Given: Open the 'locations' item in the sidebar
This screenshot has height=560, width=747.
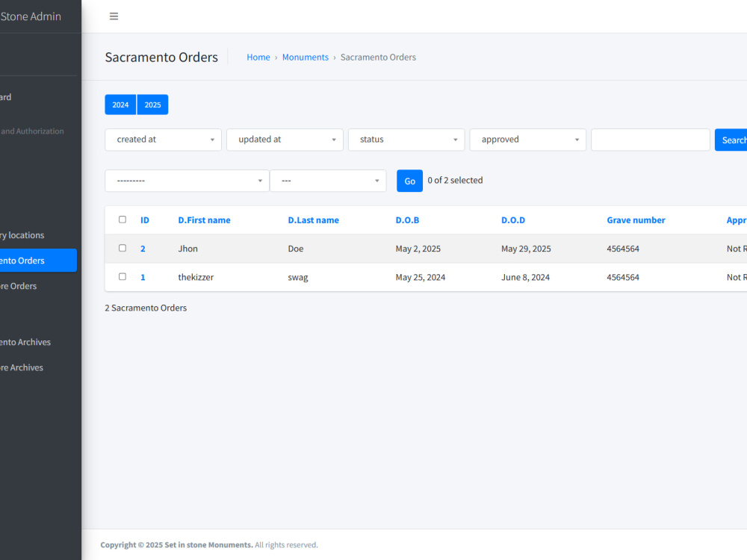Looking at the screenshot, I should pos(22,235).
